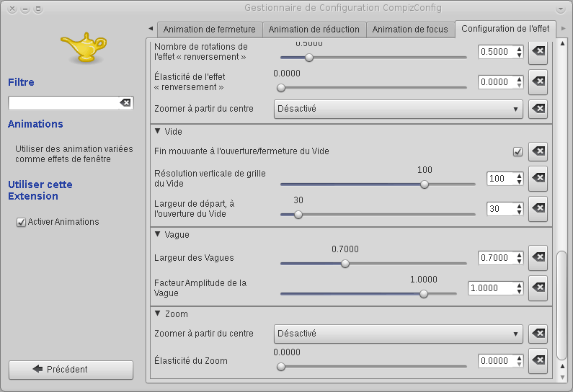Click Résolution verticale de grille slider handle

[425, 184]
